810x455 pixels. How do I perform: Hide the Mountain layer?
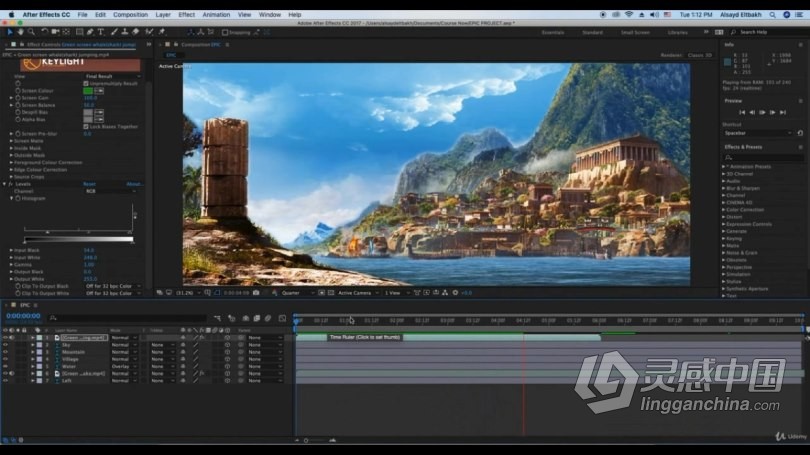6,352
